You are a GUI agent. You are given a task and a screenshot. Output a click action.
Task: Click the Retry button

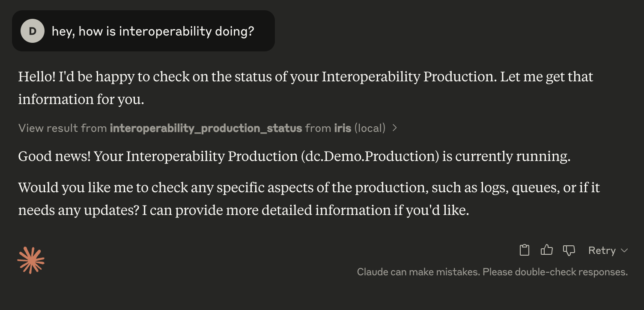(x=608, y=250)
